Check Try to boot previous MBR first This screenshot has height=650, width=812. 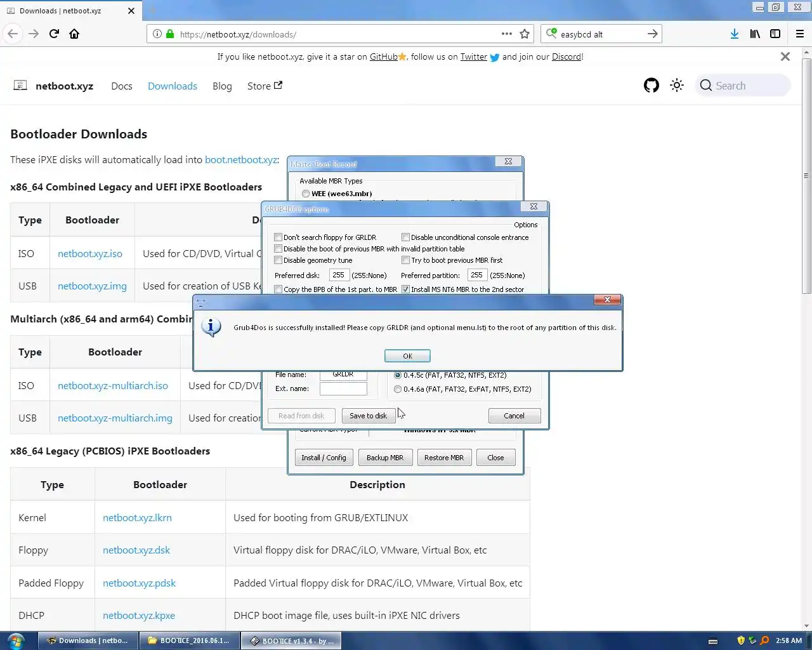point(405,260)
